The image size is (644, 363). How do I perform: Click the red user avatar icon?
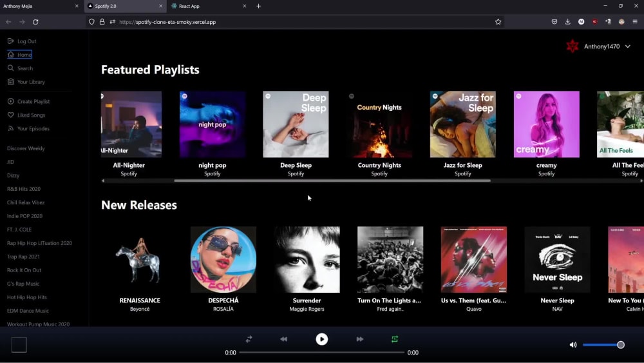(572, 46)
